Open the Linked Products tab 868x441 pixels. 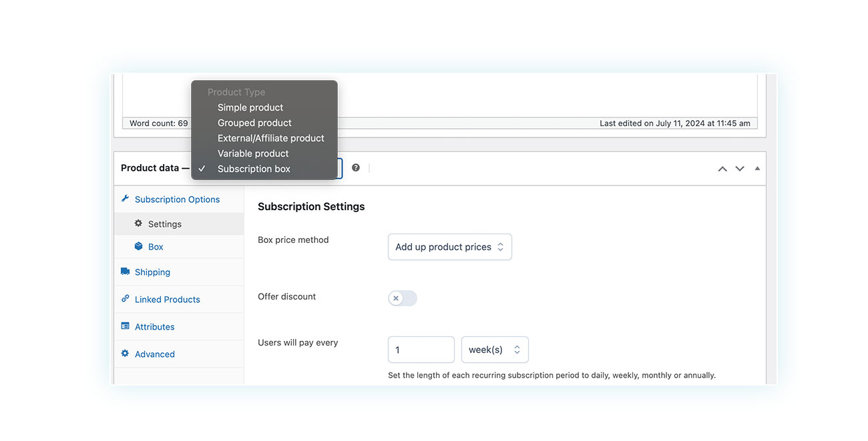[167, 300]
